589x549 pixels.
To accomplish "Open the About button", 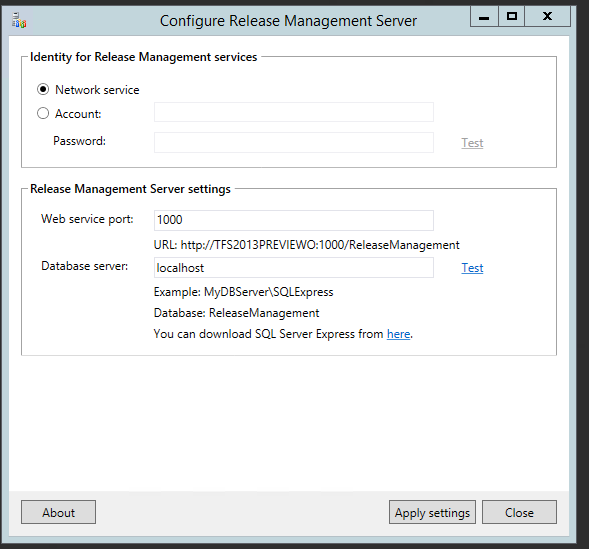I will (59, 512).
